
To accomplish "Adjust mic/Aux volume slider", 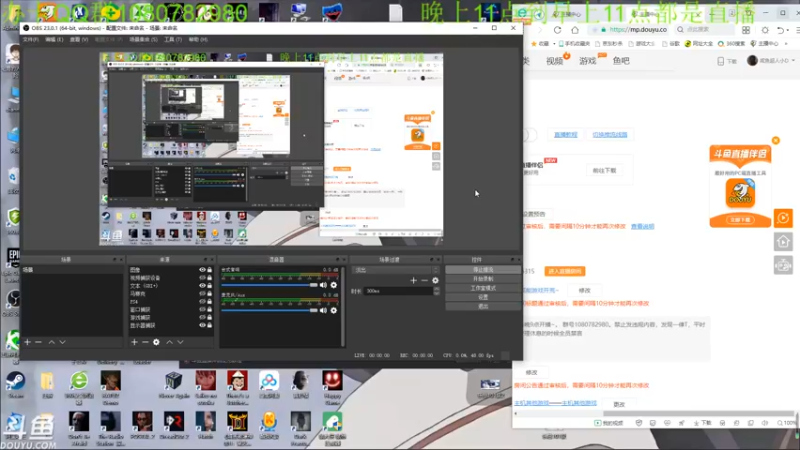I will tap(269, 310).
